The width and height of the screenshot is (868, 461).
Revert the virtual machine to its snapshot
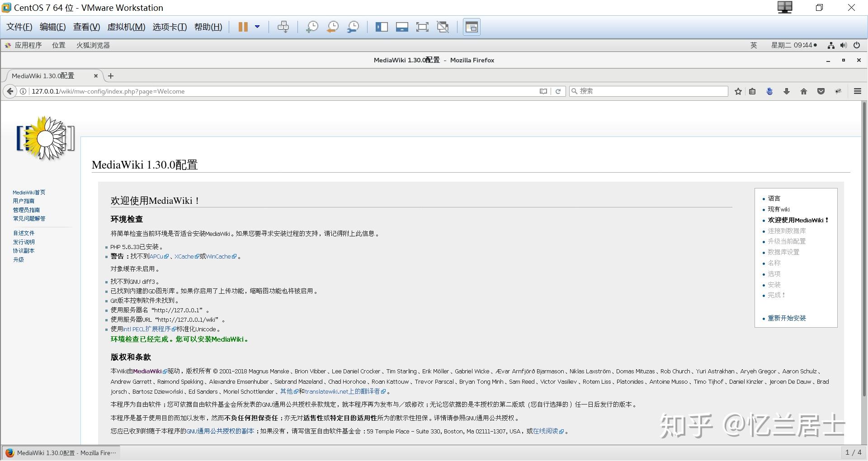coord(332,27)
